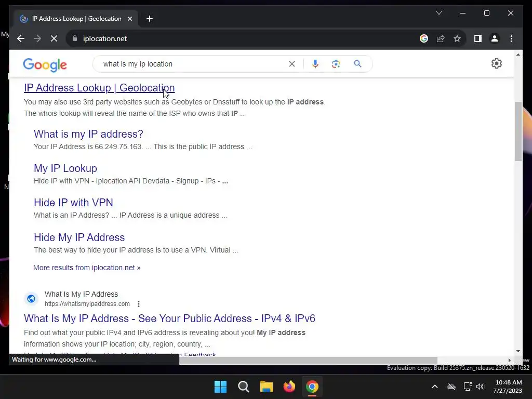Open IP Address Lookup | Geolocation result
Image resolution: width=532 pixels, height=399 pixels.
coord(99,88)
